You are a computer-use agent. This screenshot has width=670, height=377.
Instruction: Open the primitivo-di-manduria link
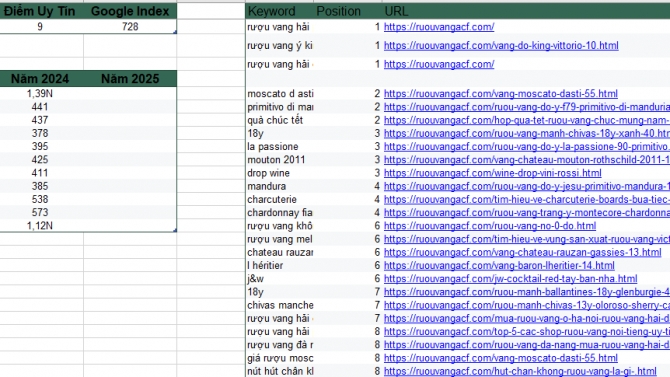point(527,107)
